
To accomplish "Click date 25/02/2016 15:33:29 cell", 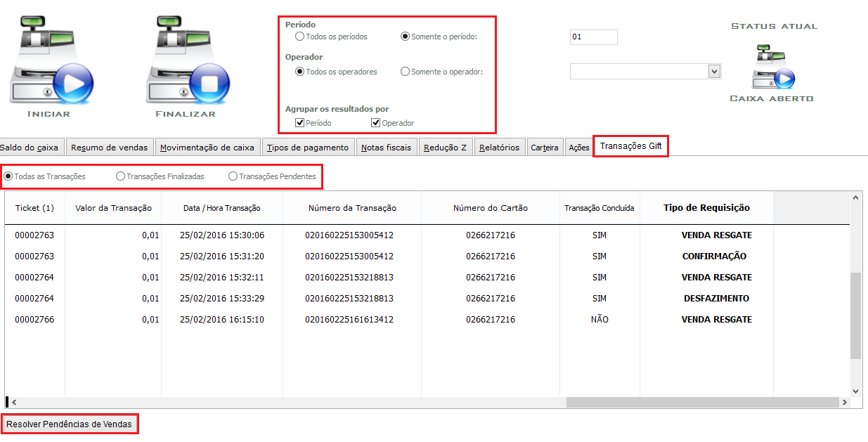I will (x=222, y=299).
